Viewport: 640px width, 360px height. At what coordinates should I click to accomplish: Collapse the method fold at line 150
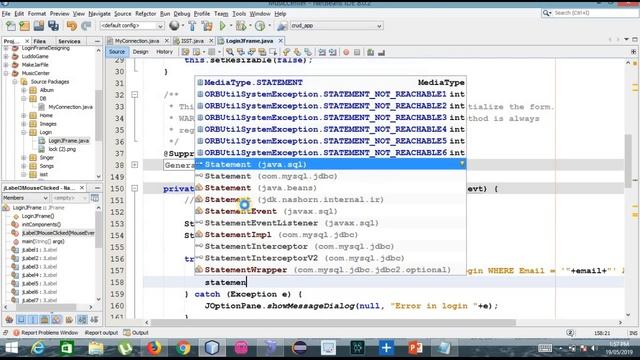point(135,188)
